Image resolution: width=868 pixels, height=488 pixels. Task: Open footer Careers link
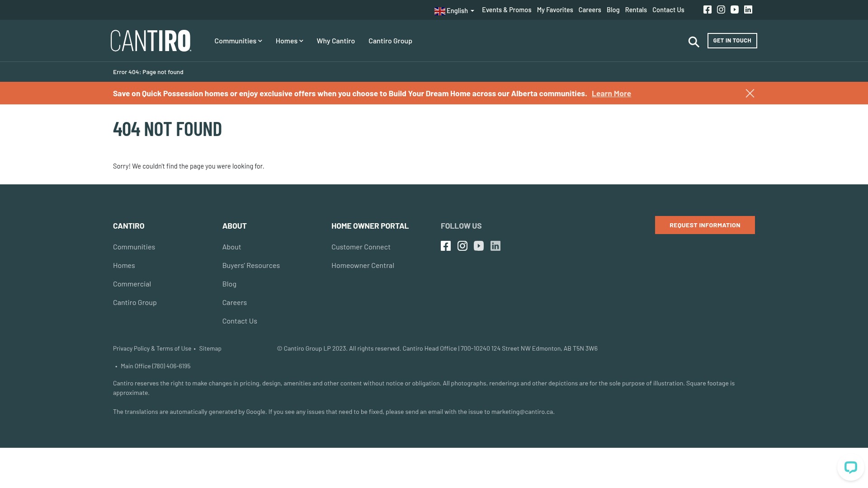coord(235,302)
